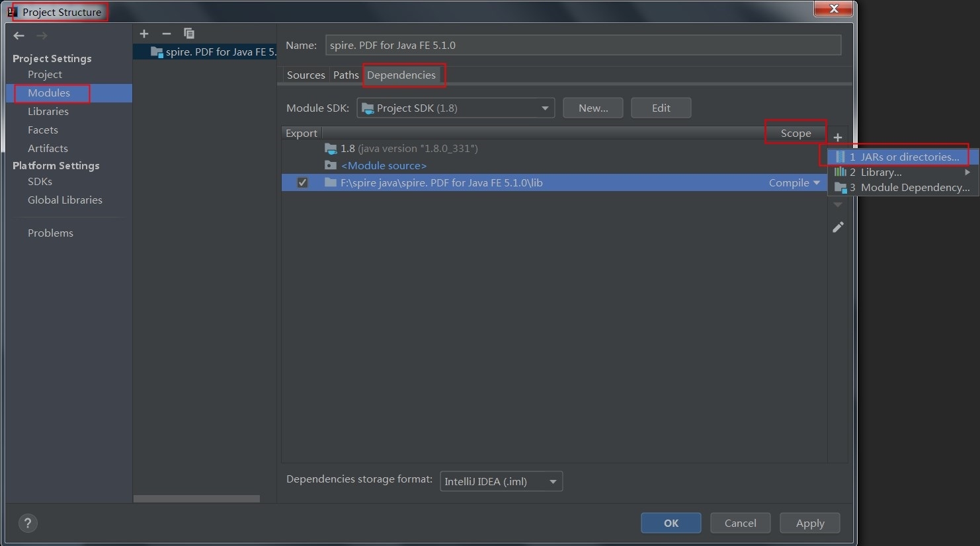Copy the selected module
Image resolution: width=980 pixels, height=546 pixels.
pos(189,34)
